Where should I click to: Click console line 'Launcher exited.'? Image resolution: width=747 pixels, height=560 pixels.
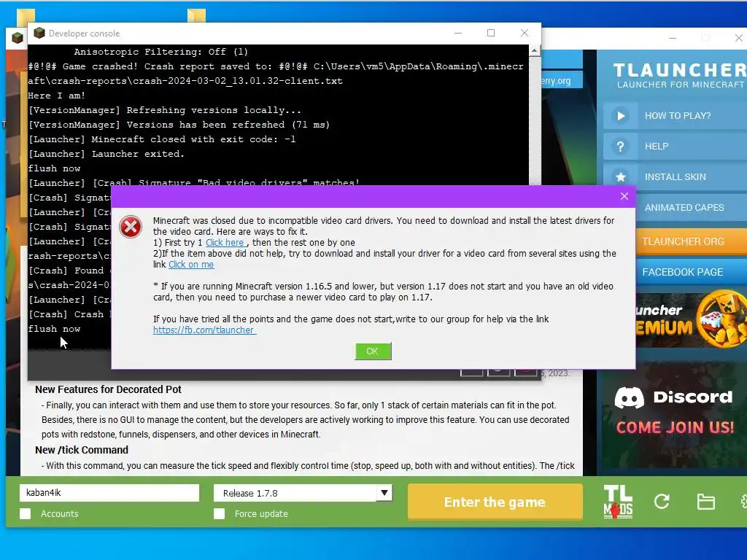[107, 154]
